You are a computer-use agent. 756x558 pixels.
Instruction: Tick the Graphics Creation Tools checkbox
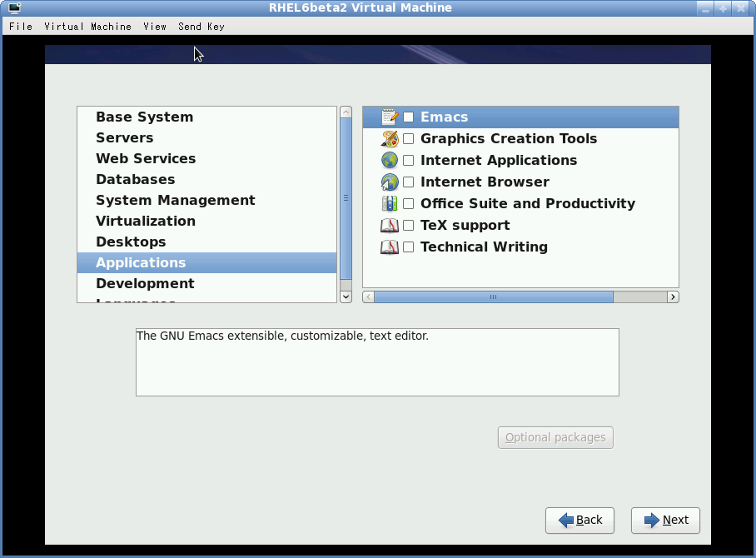click(408, 138)
